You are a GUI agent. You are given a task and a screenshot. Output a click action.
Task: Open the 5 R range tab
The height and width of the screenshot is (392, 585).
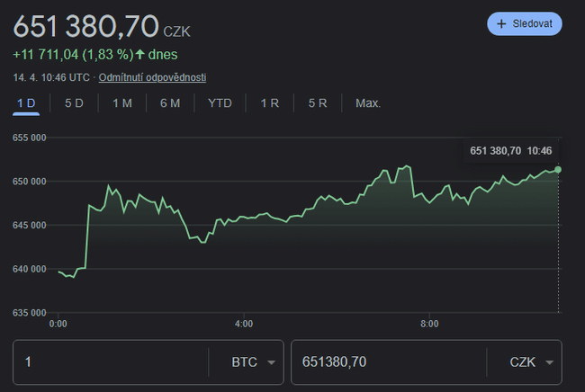click(x=317, y=103)
